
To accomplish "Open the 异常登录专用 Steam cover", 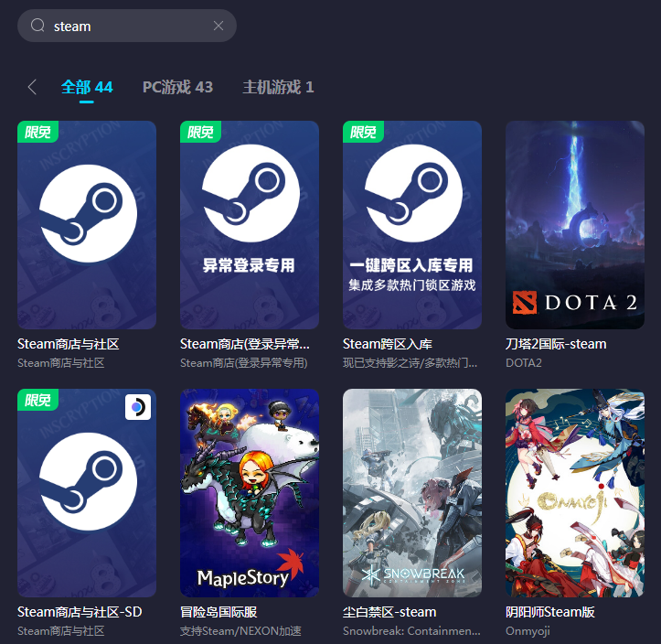I will (250, 225).
